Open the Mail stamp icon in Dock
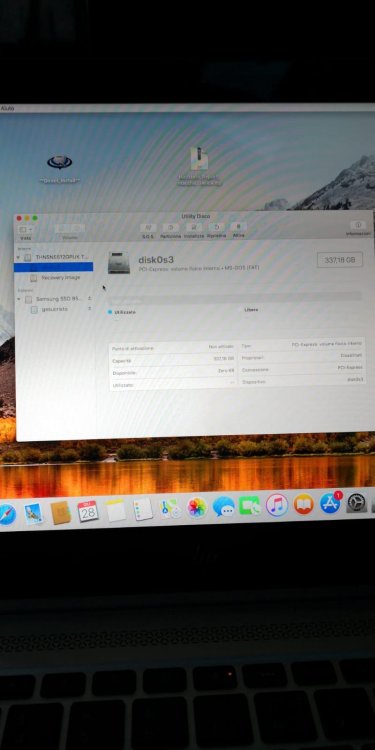The image size is (375, 750). pos(33,514)
